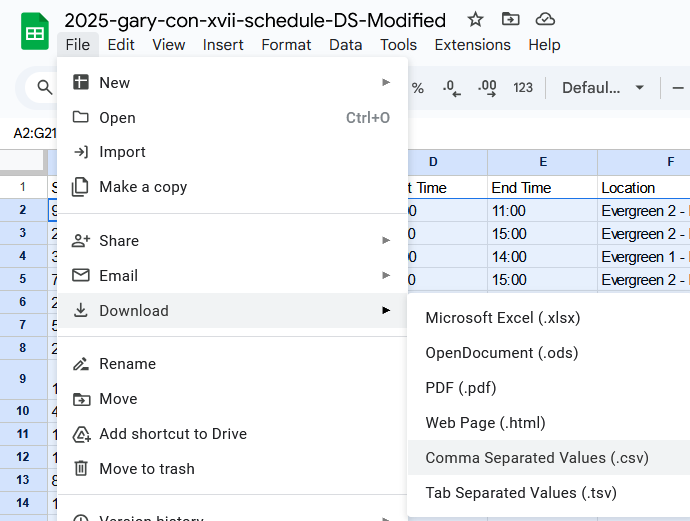Decrease font size with the minus button
The image size is (690, 521).
(x=678, y=88)
